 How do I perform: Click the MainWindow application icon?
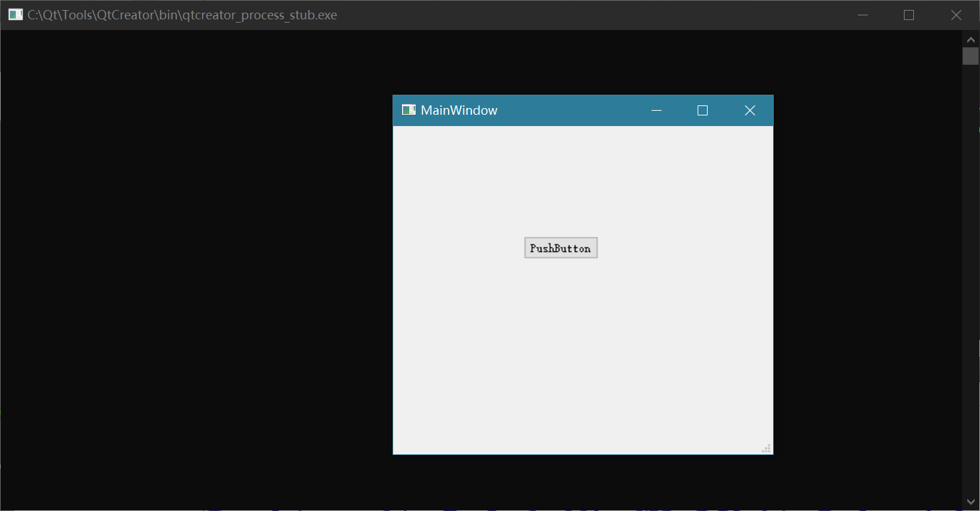click(409, 110)
